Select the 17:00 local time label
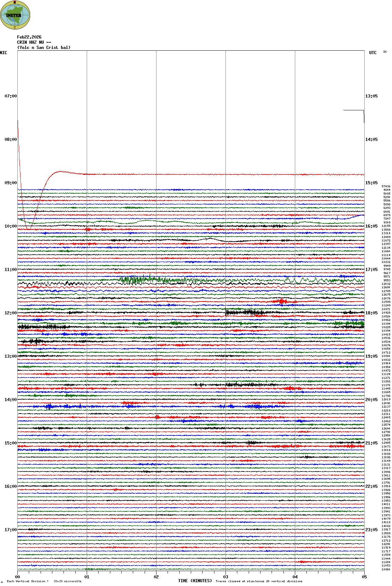 click(10, 530)
